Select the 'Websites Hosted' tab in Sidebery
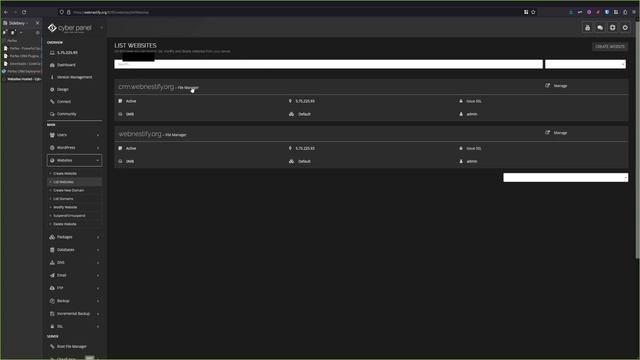The width and height of the screenshot is (640, 360). tap(22, 79)
